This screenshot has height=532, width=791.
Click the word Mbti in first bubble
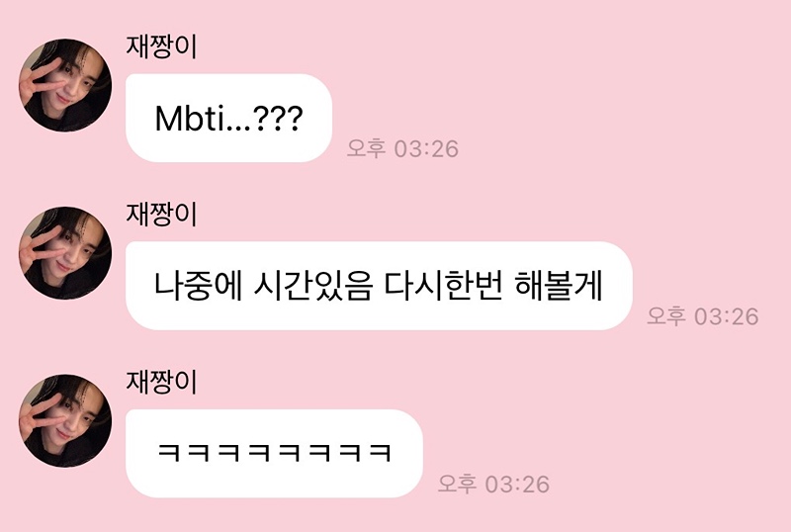(188, 119)
